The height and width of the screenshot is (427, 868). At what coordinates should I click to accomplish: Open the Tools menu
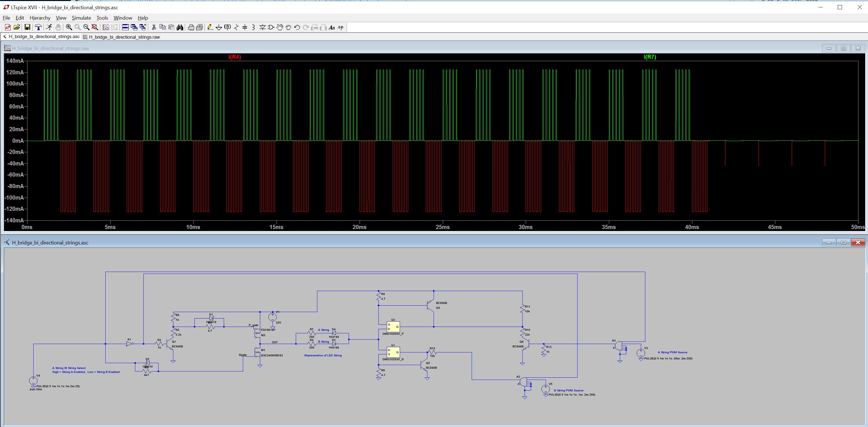pos(102,18)
